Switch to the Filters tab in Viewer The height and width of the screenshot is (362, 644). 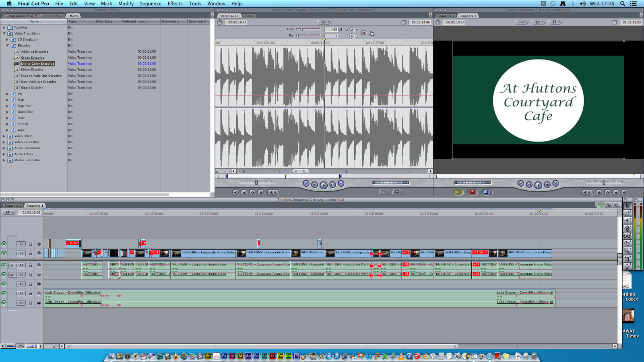click(x=249, y=16)
